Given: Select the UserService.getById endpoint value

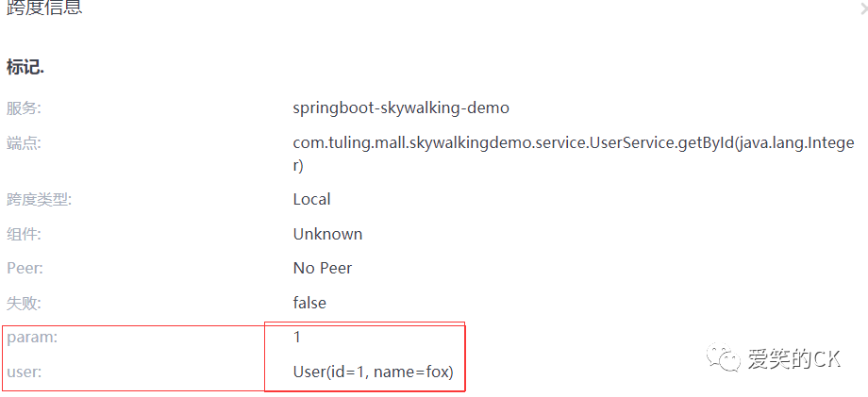Looking at the screenshot, I should coord(573,143).
